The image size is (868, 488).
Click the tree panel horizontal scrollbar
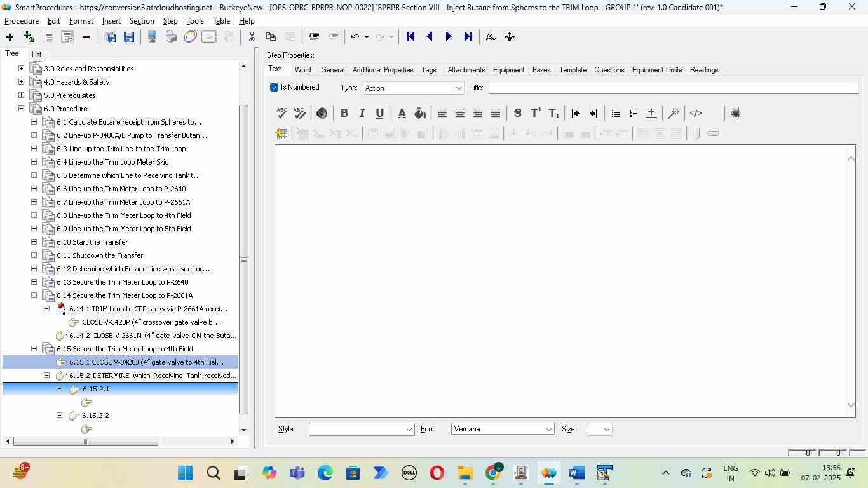86,441
